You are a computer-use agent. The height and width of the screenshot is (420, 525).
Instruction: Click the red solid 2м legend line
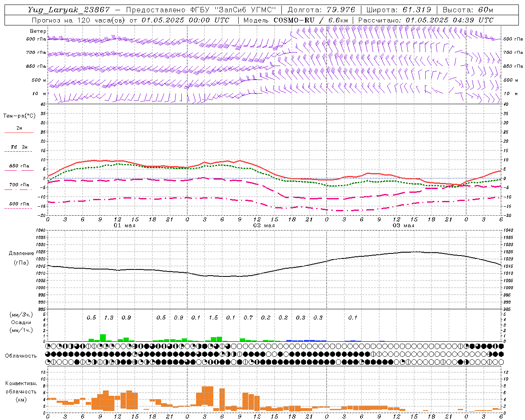(x=19, y=133)
